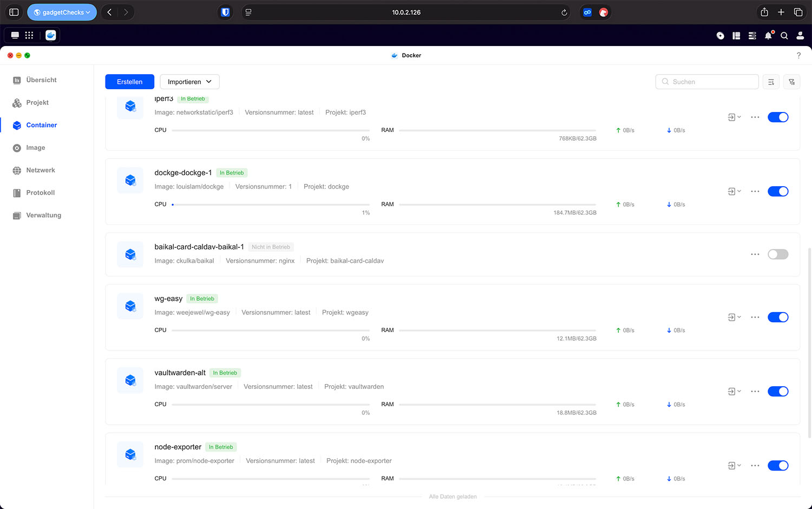Enable the baikal-card-caldav-baikal-1 container toggle
The width and height of the screenshot is (812, 509).
click(x=777, y=254)
